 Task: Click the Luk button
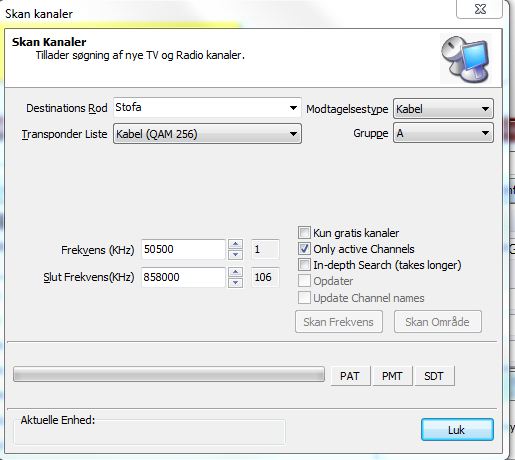[x=457, y=430]
